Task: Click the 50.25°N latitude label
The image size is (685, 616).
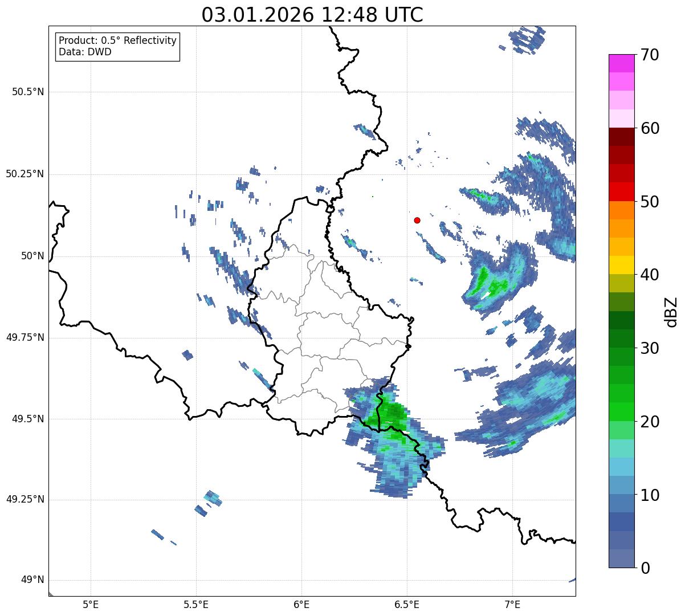Action: pos(25,174)
